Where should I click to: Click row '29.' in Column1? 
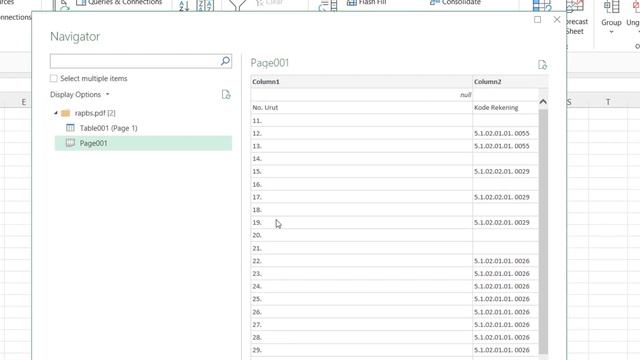coord(361,350)
